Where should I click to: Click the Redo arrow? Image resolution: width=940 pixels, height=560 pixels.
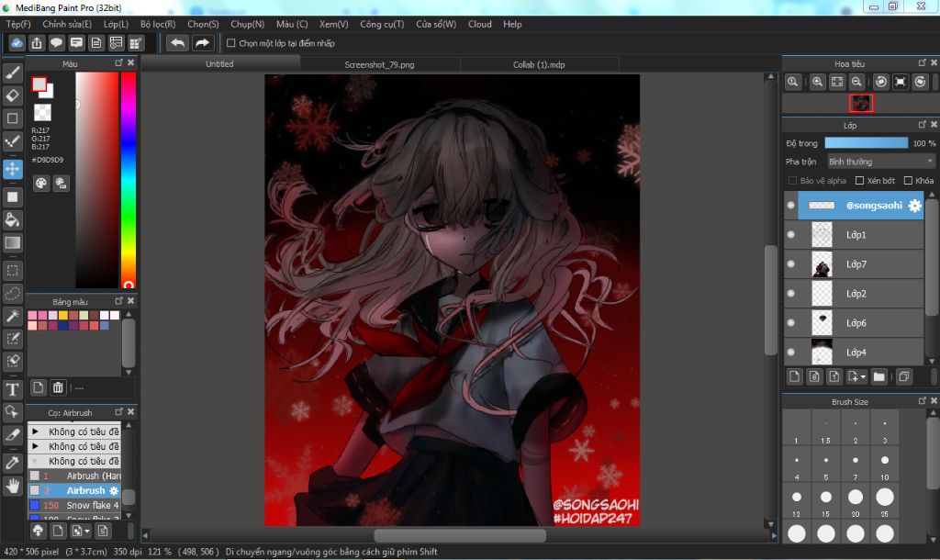point(203,43)
